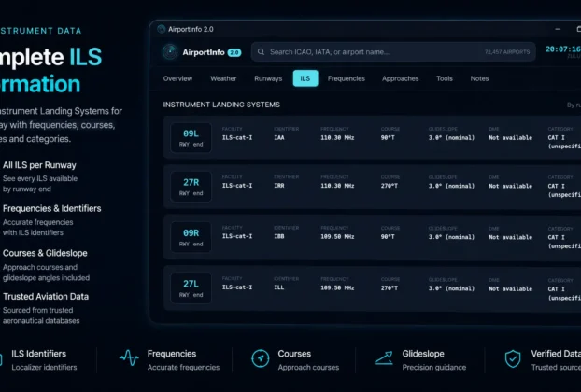Viewport: 581px width, 392px height.
Task: Switch to the Tools tab
Action: (x=445, y=78)
